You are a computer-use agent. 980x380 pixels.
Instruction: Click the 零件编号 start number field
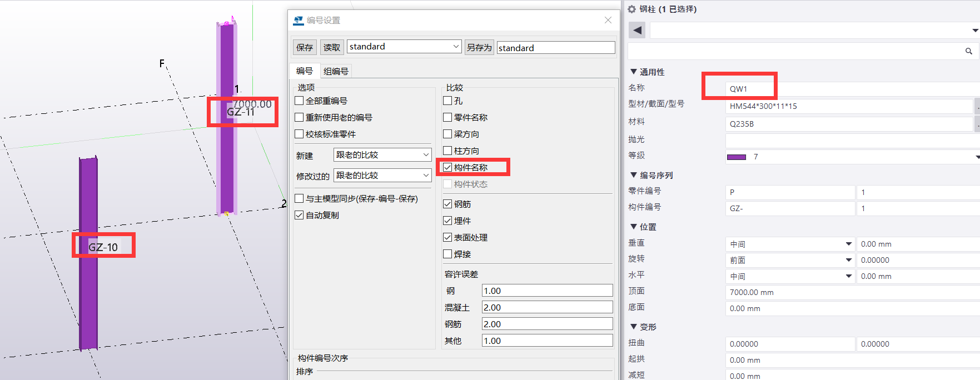(918, 192)
